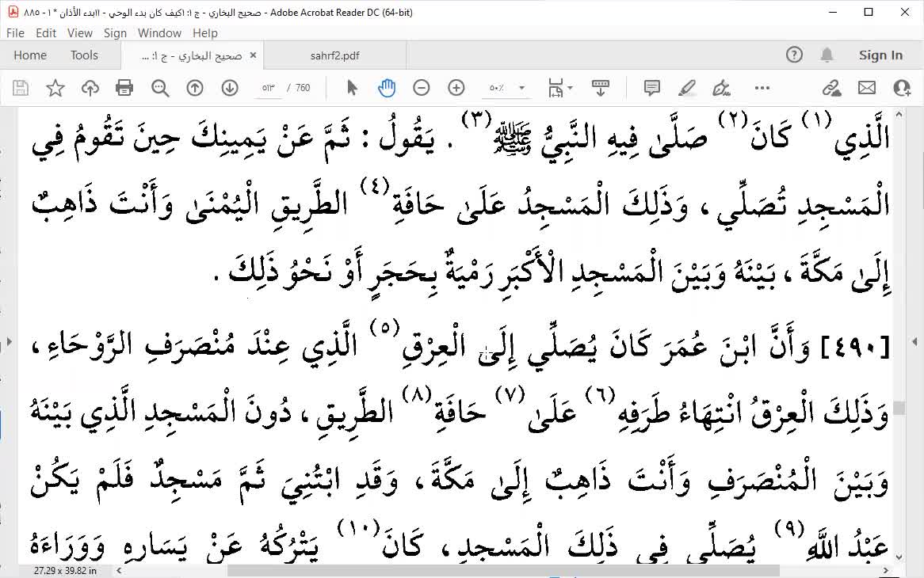Click the Adobe Acrobat title bar icon
This screenshot has height=578, width=924.
(x=12, y=12)
